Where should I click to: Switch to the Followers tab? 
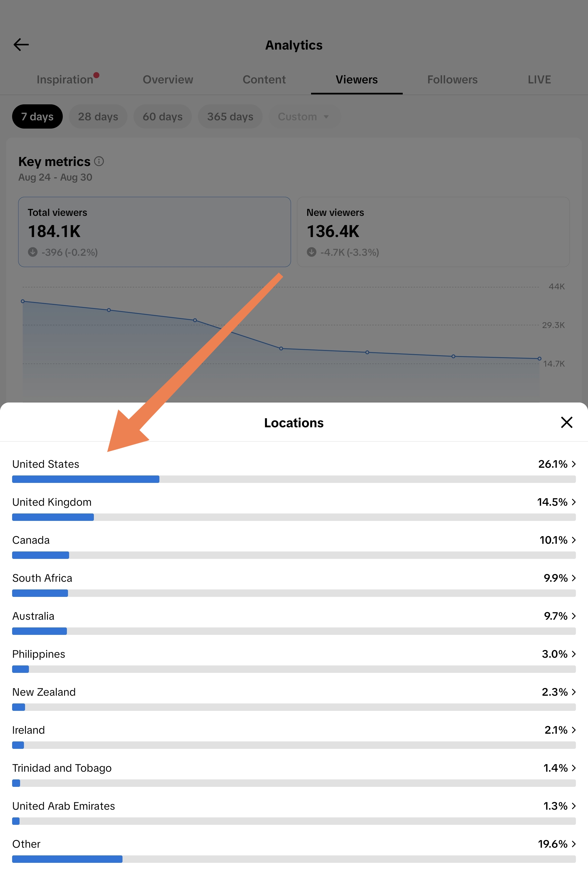coord(452,80)
